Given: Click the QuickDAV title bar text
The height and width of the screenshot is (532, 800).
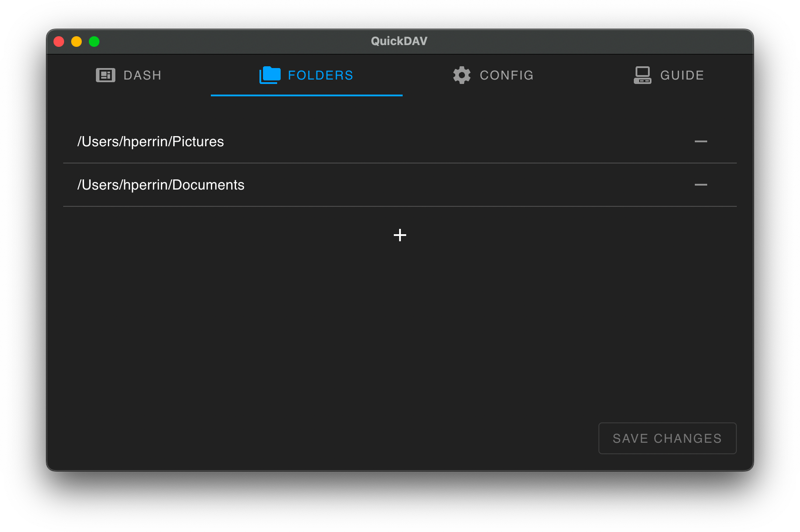Looking at the screenshot, I should tap(399, 41).
